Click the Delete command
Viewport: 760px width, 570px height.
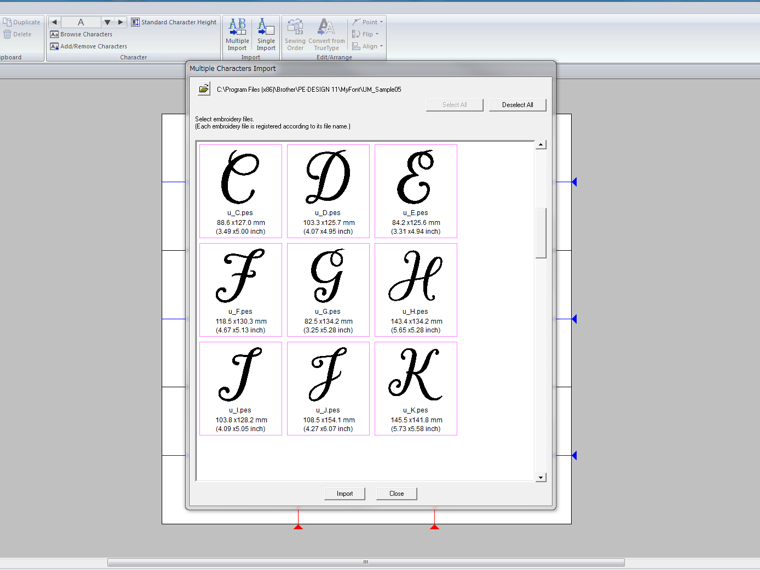tap(17, 34)
